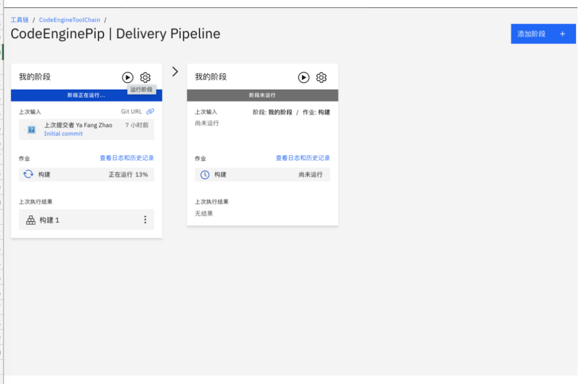Open the three-dot menu for 构建 1
This screenshot has height=384, width=588.
[x=145, y=220]
